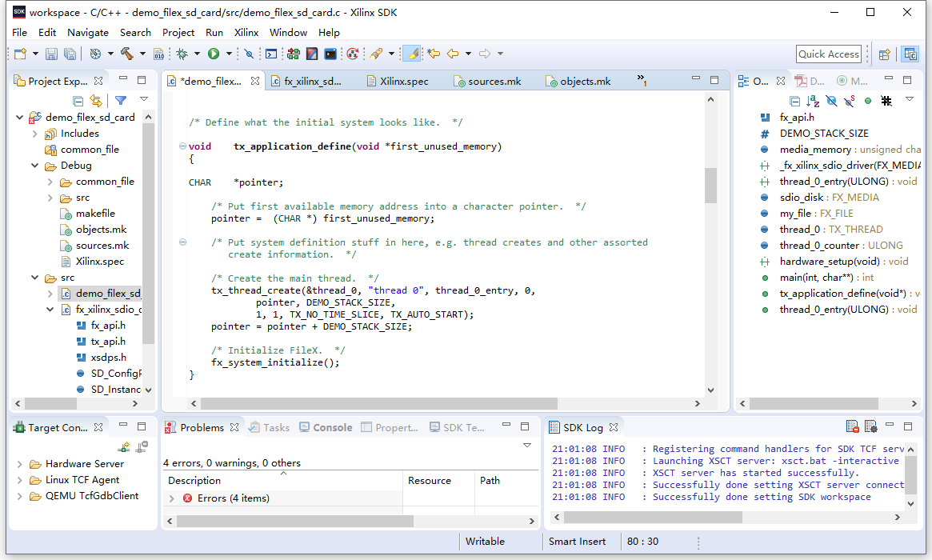Click SDK Log settings gear icon
Viewport: 932px width, 560px height.
point(870,426)
